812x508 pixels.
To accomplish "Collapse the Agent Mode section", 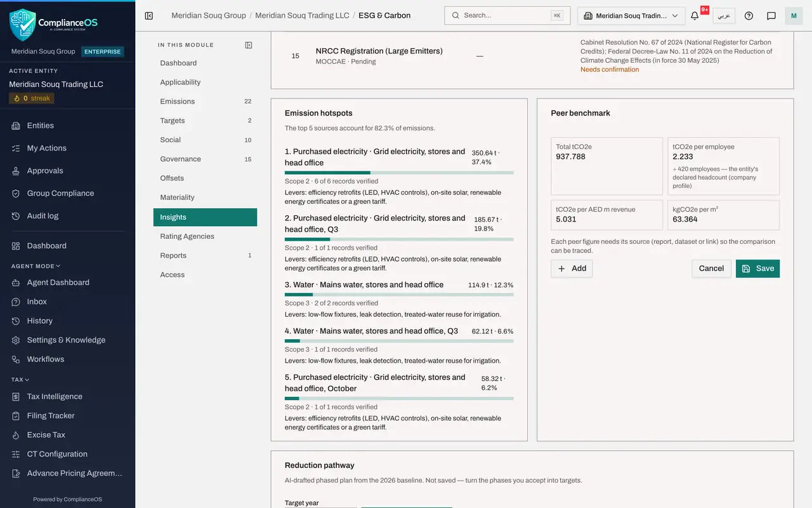I will click(x=36, y=266).
